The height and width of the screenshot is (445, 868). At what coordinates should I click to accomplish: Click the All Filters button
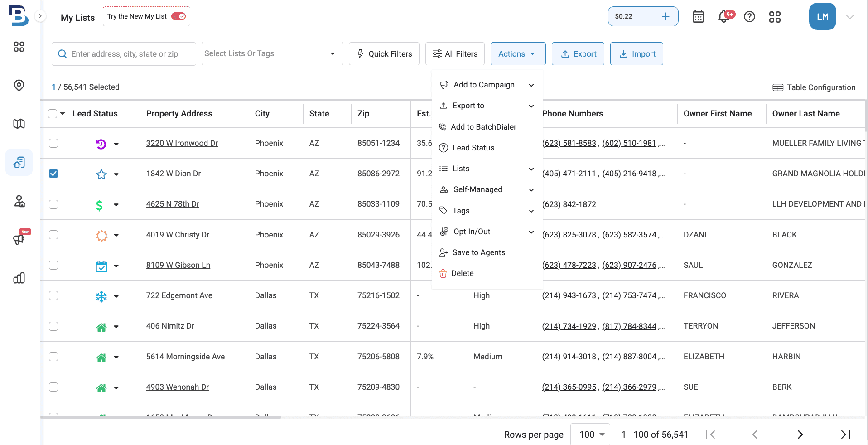coord(455,54)
